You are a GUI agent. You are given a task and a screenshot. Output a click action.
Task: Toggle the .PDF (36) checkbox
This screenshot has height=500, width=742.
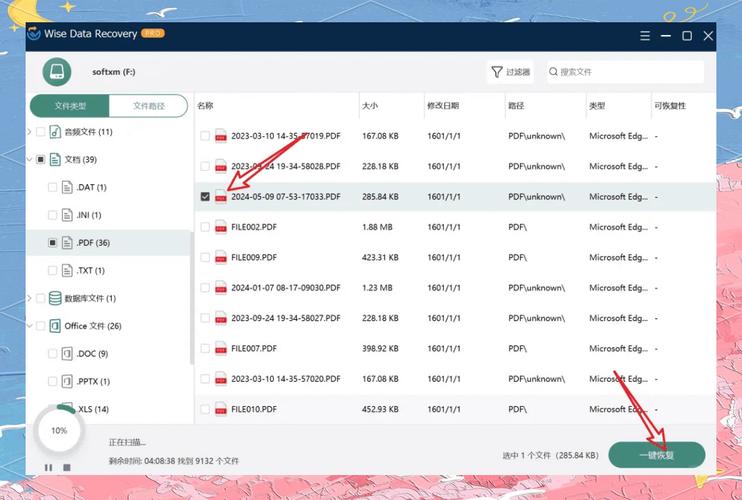point(53,243)
